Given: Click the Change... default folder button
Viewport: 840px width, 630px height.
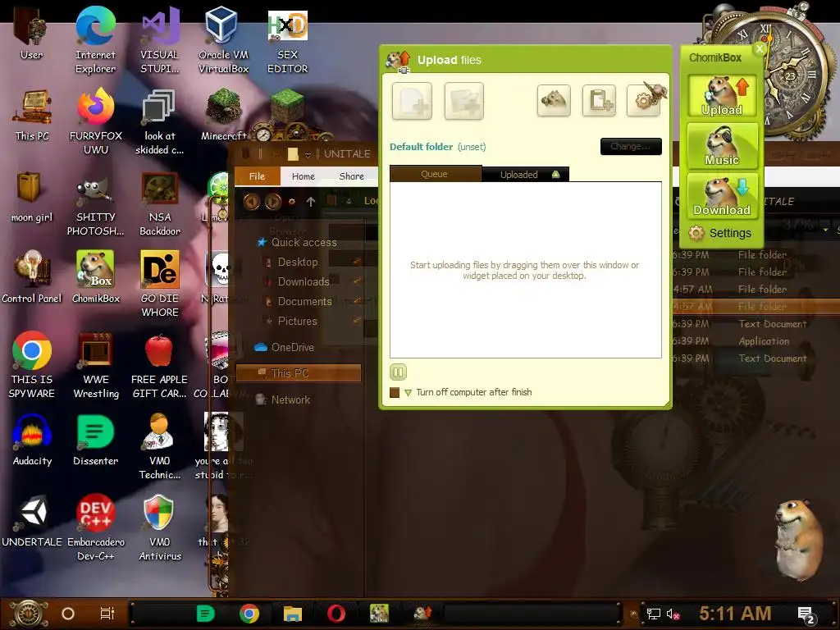Looking at the screenshot, I should pyautogui.click(x=631, y=146).
